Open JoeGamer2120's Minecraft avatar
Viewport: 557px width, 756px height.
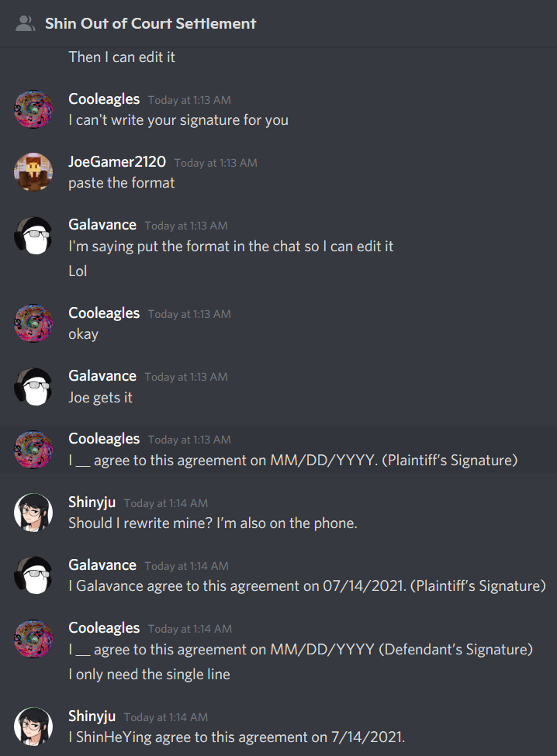[33, 172]
